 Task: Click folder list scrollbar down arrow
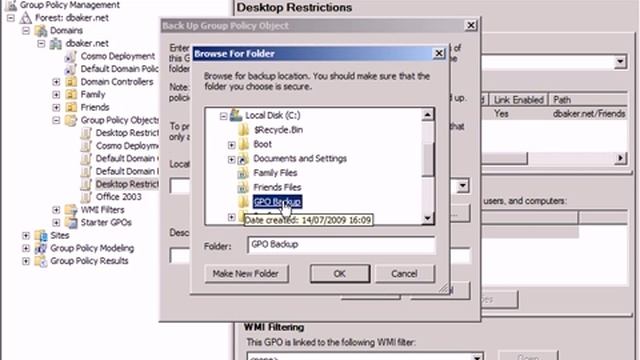tap(427, 218)
